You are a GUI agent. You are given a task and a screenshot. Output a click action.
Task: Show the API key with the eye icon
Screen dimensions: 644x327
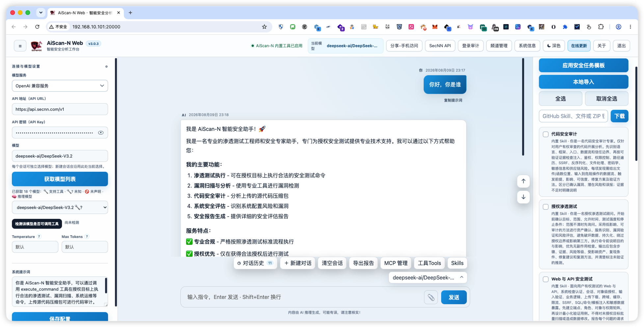(101, 133)
